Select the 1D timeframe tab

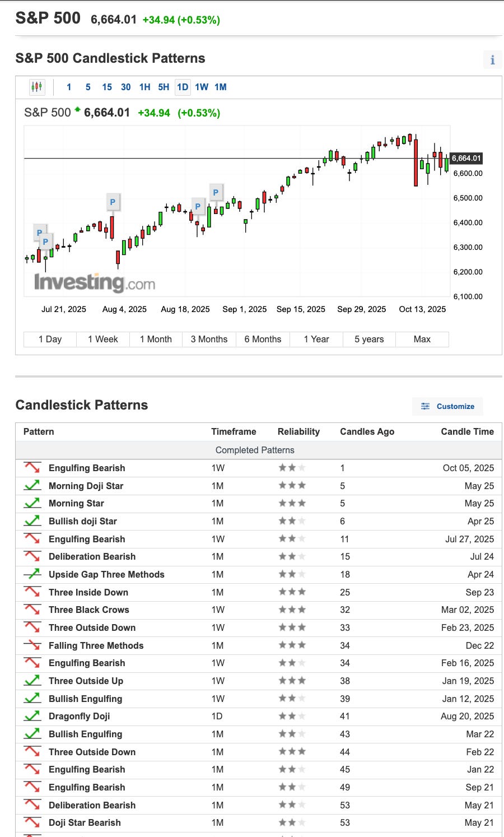click(x=183, y=87)
